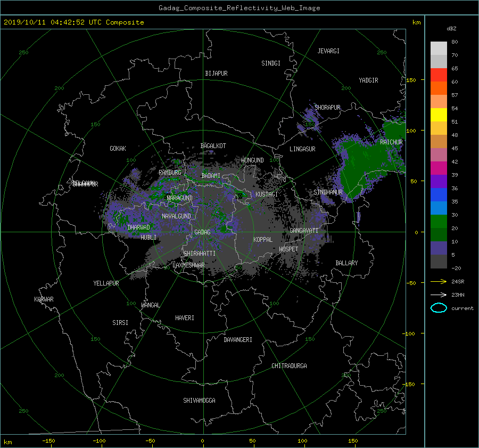The width and height of the screenshot is (479, 448).
Task: Click the LAXMESHWAR town name
Action: click(x=189, y=265)
